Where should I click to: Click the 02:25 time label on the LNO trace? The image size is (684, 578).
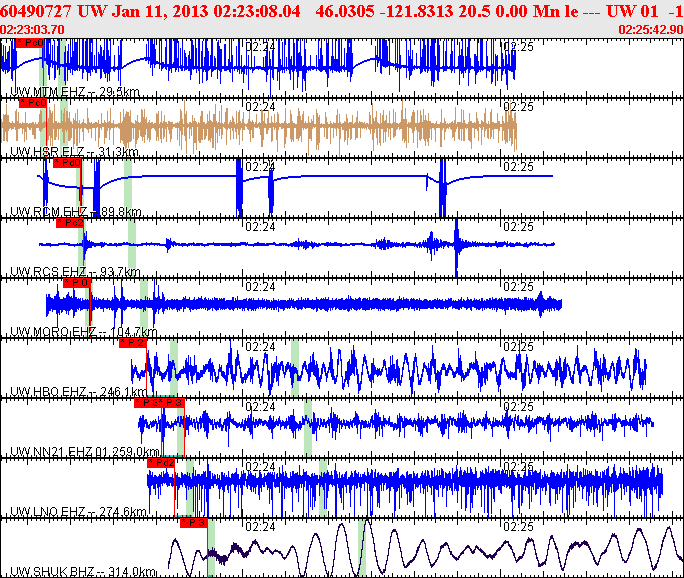[x=518, y=467]
